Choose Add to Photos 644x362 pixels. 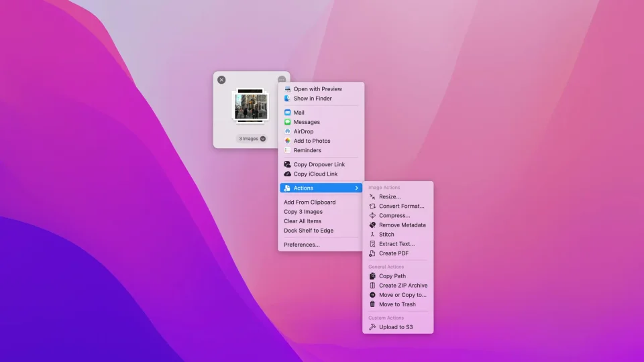coord(312,141)
